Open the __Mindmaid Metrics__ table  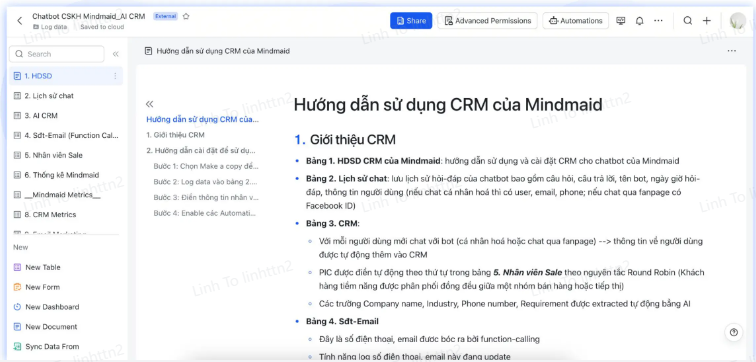tap(66, 195)
